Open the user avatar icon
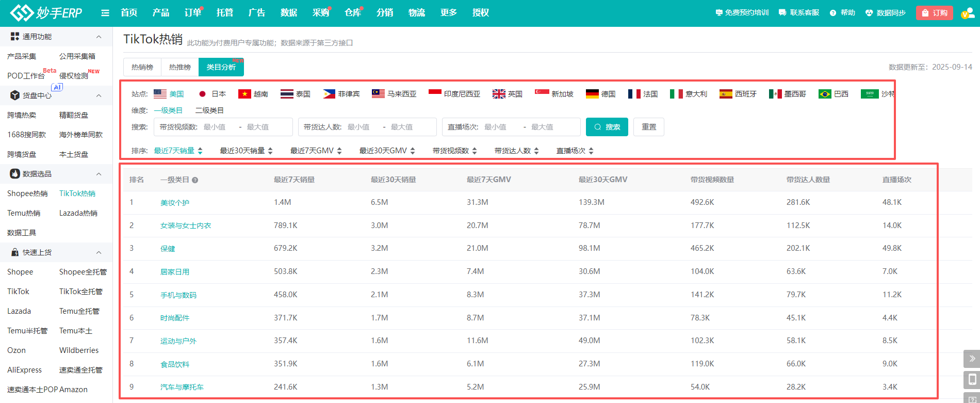980x403 pixels. pos(968,13)
